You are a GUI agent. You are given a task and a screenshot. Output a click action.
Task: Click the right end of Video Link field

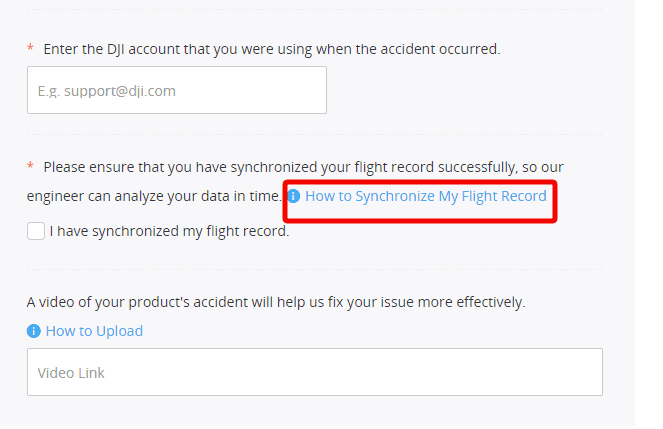[x=590, y=372]
